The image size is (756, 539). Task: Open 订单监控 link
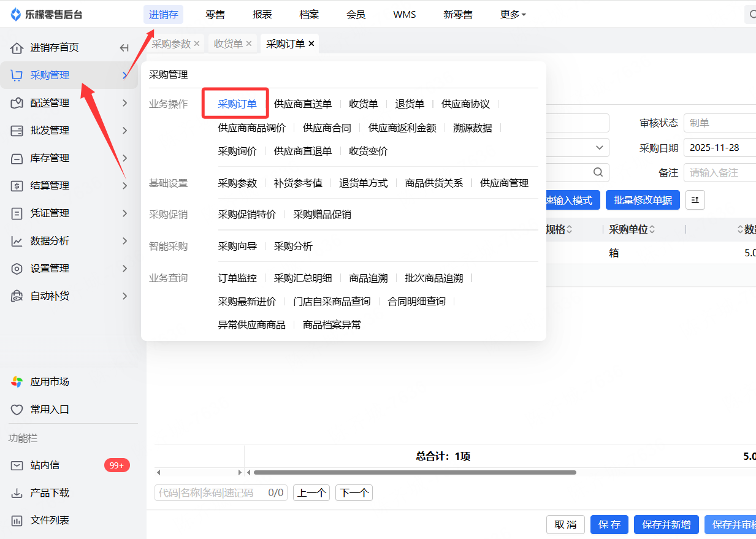[x=237, y=278]
